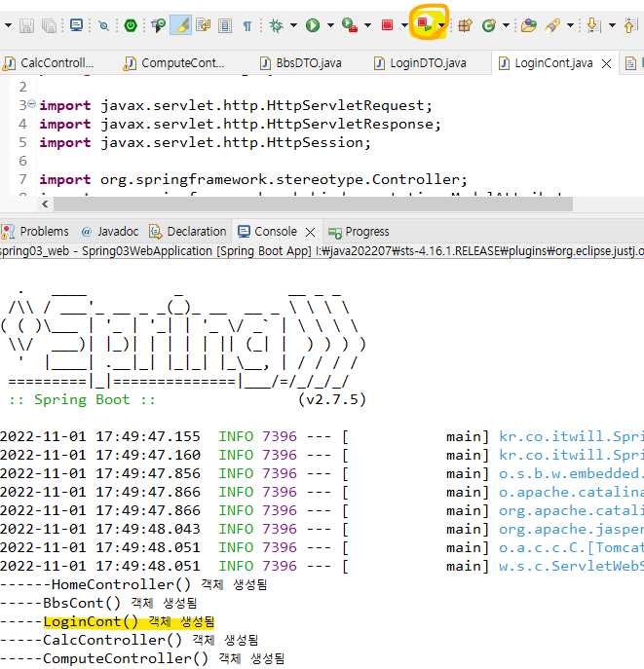Image resolution: width=644 pixels, height=669 pixels.
Task: Click the Debug bug icon
Action: coord(276,25)
